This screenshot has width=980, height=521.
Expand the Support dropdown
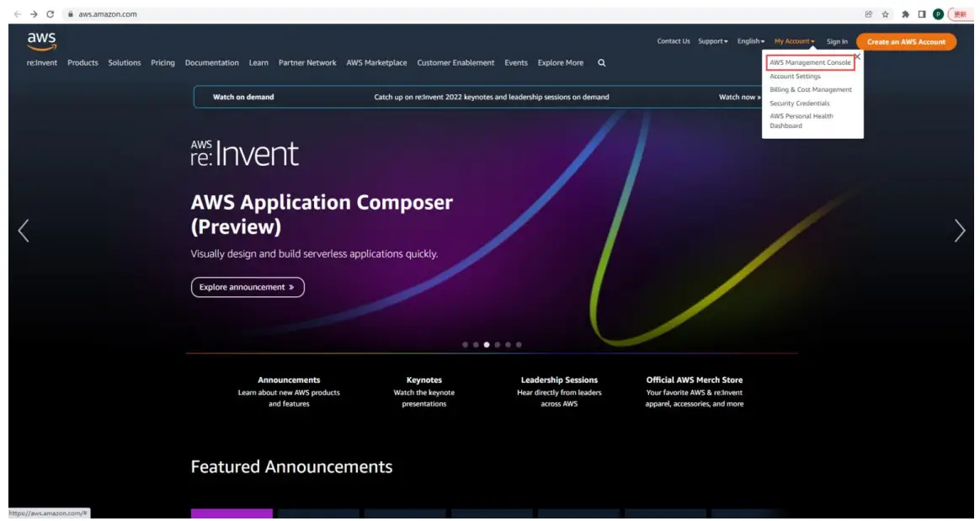pyautogui.click(x=713, y=41)
